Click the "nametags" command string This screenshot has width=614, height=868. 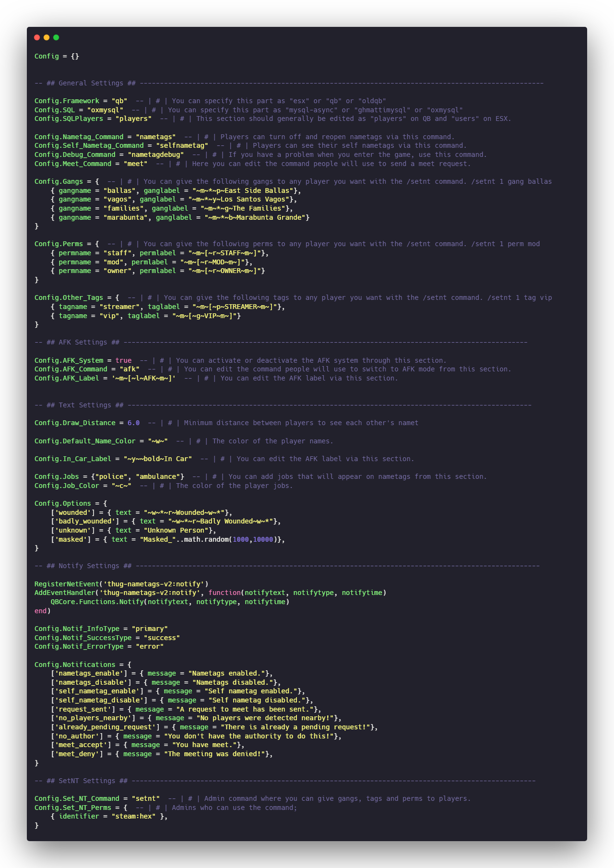click(x=156, y=137)
